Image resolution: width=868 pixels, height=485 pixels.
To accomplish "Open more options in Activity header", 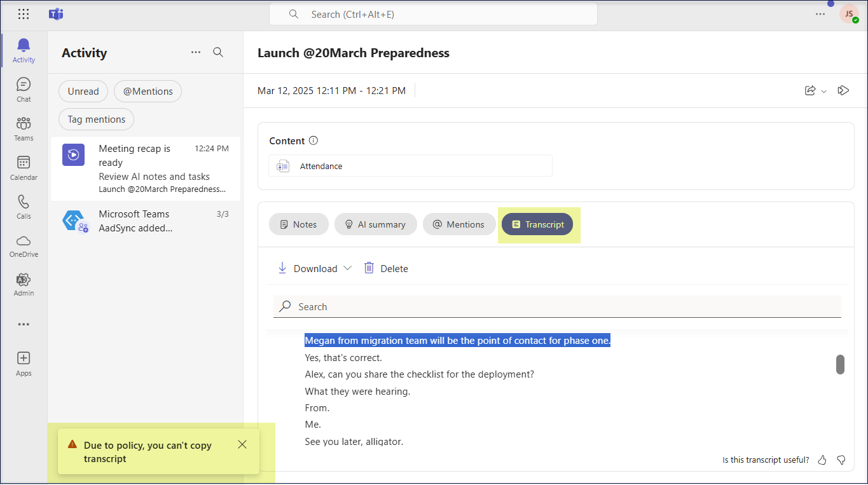I will pyautogui.click(x=196, y=53).
